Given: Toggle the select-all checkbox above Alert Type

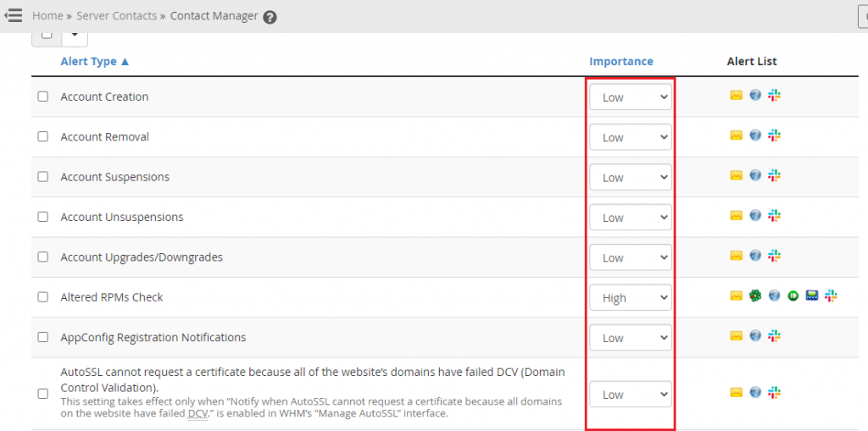Looking at the screenshot, I should coord(47,36).
